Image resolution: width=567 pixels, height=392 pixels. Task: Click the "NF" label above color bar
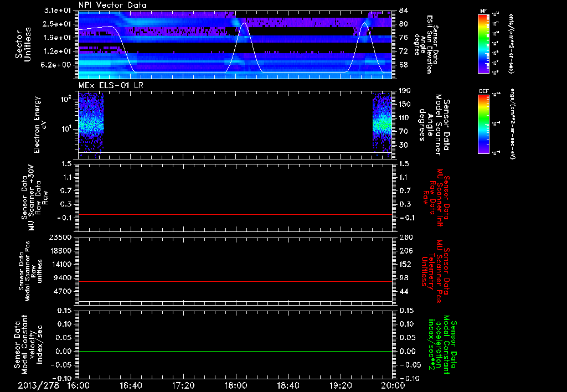(x=484, y=11)
